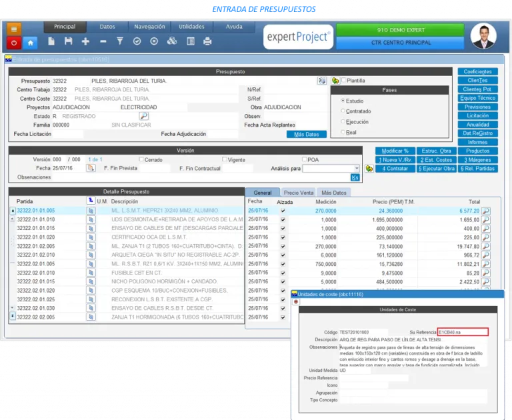Click the Más Datos button in Presupuesto

[x=306, y=134]
